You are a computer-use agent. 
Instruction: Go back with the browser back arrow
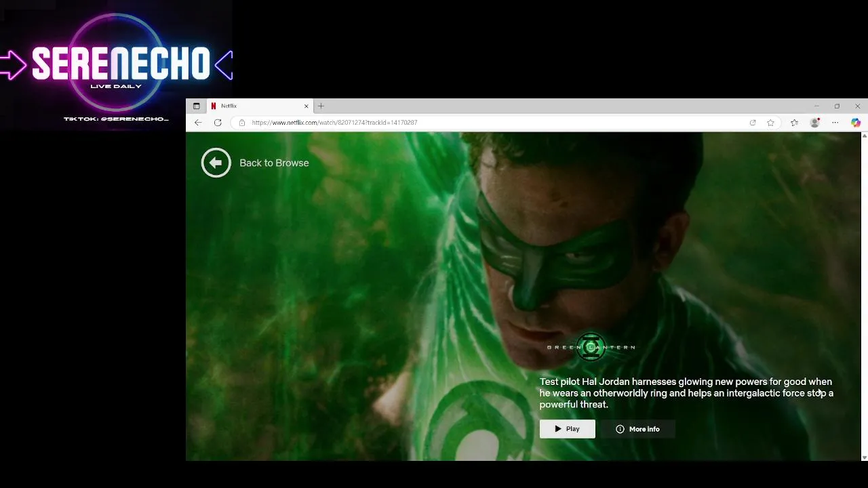198,123
